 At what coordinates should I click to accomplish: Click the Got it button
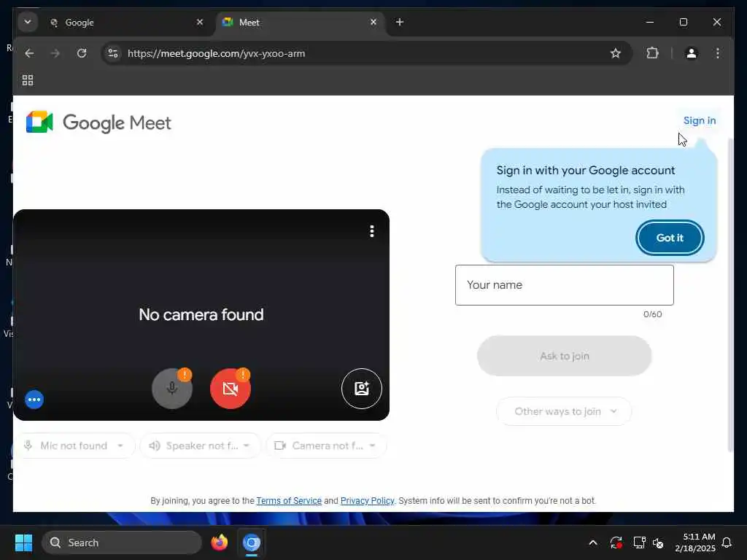[670, 238]
